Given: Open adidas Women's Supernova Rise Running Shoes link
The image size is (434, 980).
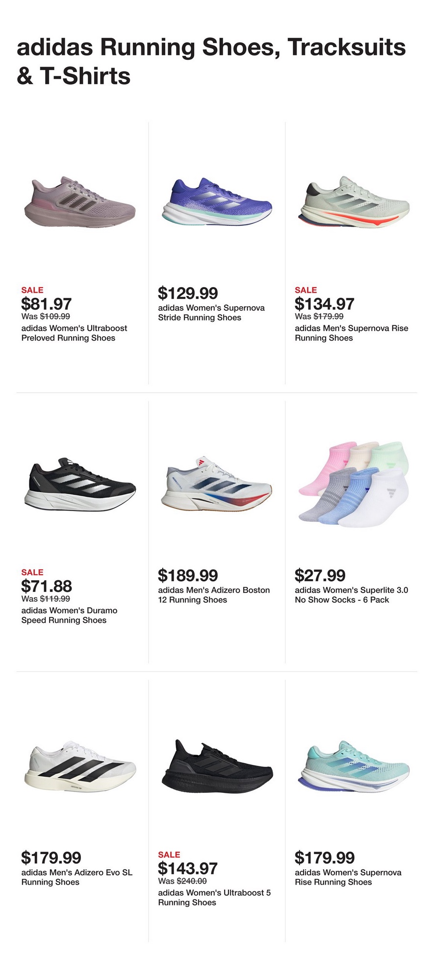Looking at the screenshot, I should pyautogui.click(x=348, y=877).
